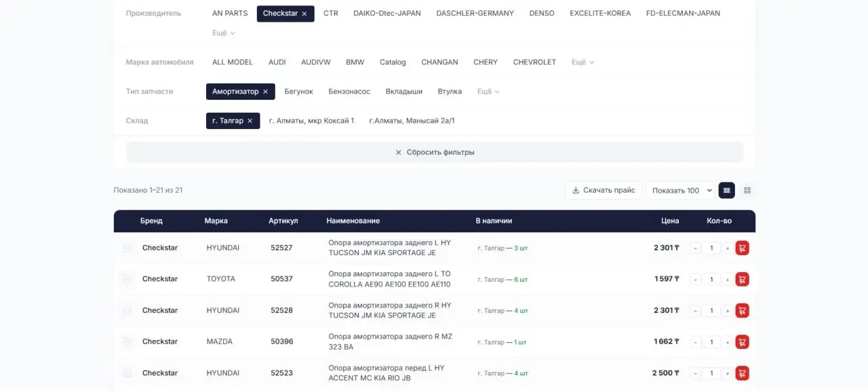The width and height of the screenshot is (868, 391).
Task: Decrease quantity for article 50396
Action: point(695,342)
